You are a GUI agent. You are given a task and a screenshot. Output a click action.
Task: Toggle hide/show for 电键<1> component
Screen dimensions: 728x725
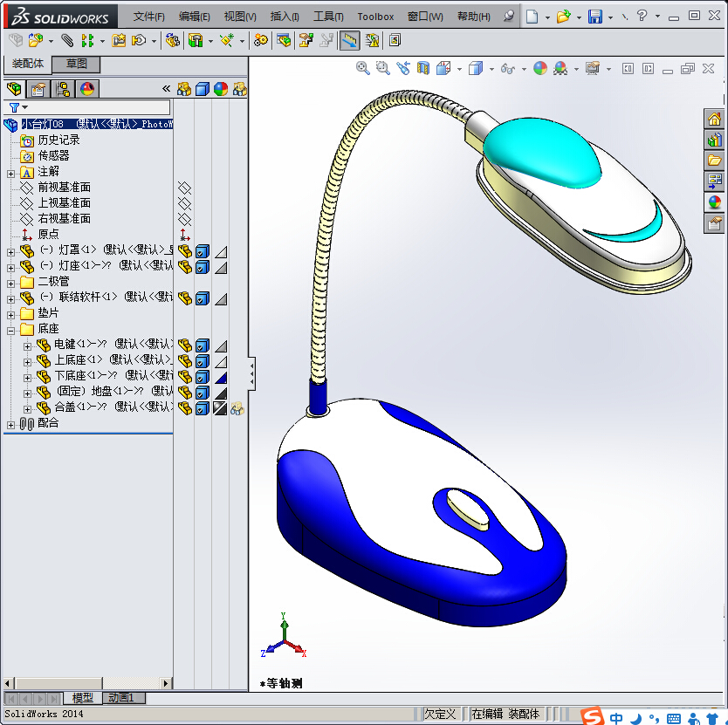[x=185, y=345]
